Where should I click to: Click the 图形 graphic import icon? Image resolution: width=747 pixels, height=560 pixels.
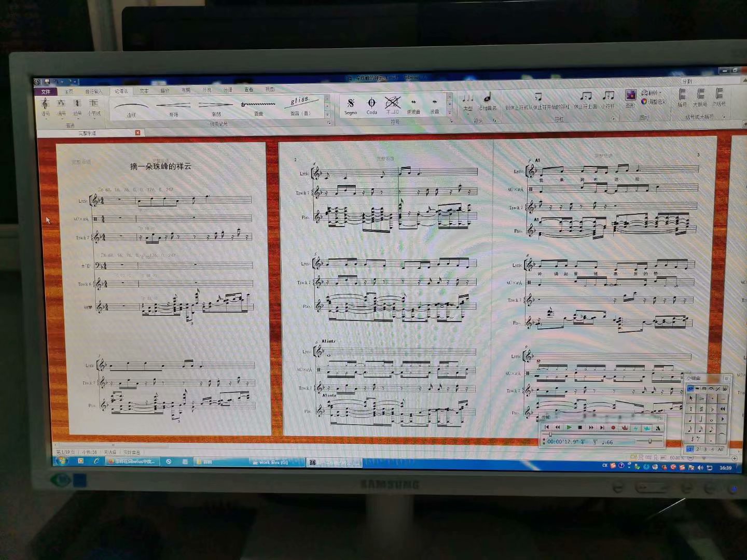[630, 98]
